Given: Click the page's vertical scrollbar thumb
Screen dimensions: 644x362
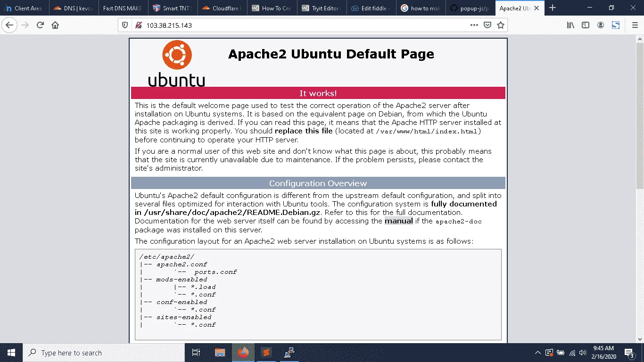Looking at the screenshot, I should [x=640, y=115].
